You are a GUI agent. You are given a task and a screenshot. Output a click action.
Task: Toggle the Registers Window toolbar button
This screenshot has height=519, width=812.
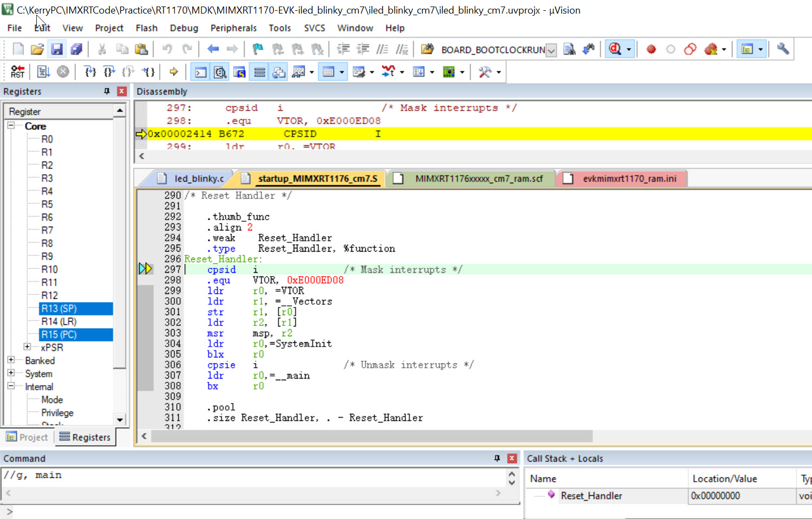click(x=260, y=72)
